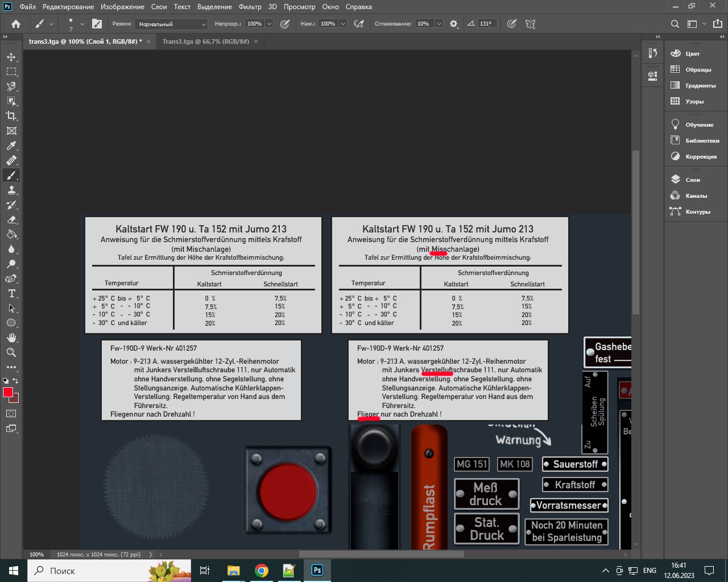Expand the Сглаживание percentage dropdown

tap(439, 24)
